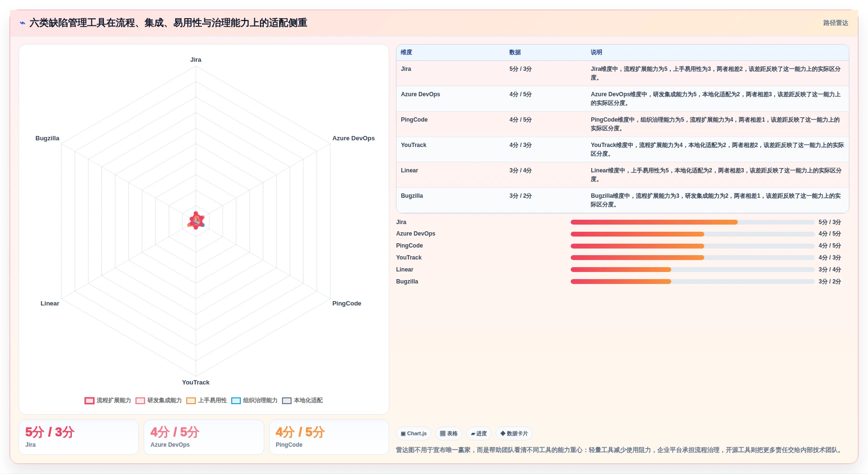Viewport: 868px width, 474px height.
Task: Click the Bugzilla progress bar
Action: (x=692, y=282)
